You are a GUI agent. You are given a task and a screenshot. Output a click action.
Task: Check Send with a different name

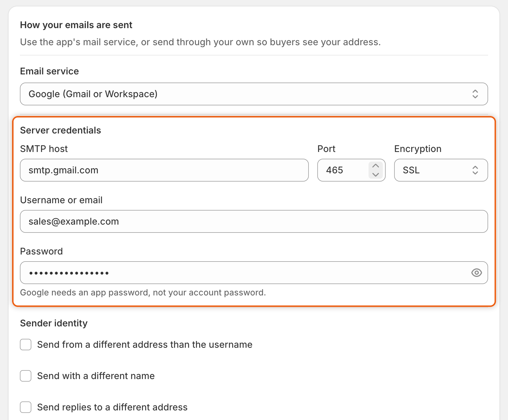[26, 376]
